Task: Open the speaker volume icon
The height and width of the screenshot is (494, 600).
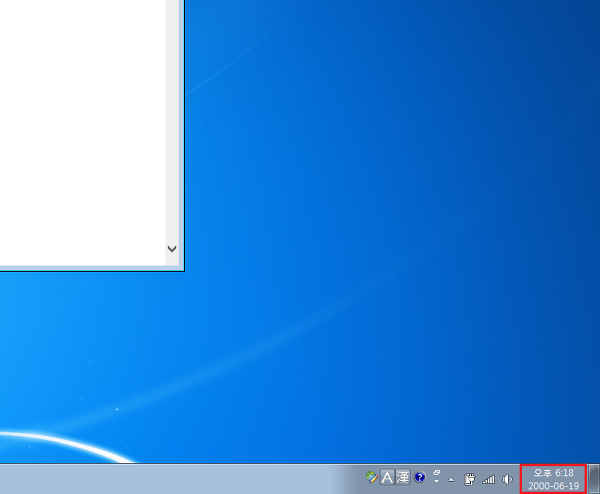Action: (x=507, y=479)
